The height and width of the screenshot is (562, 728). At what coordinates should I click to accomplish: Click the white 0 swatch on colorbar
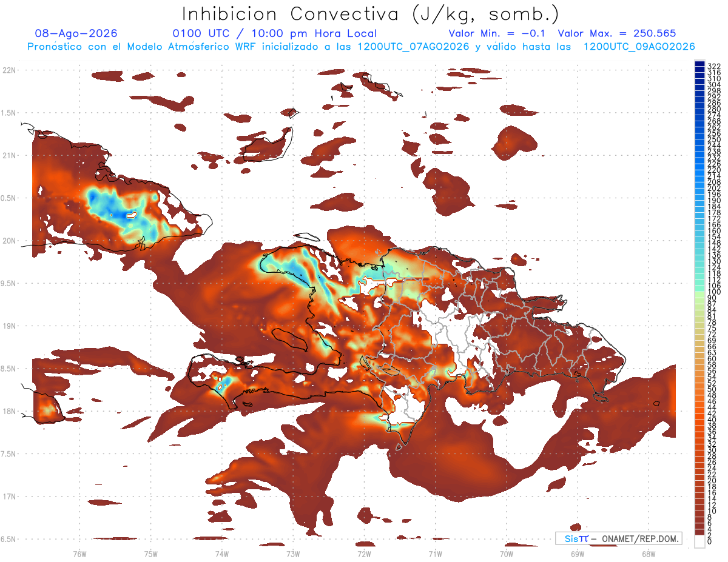tap(699, 542)
